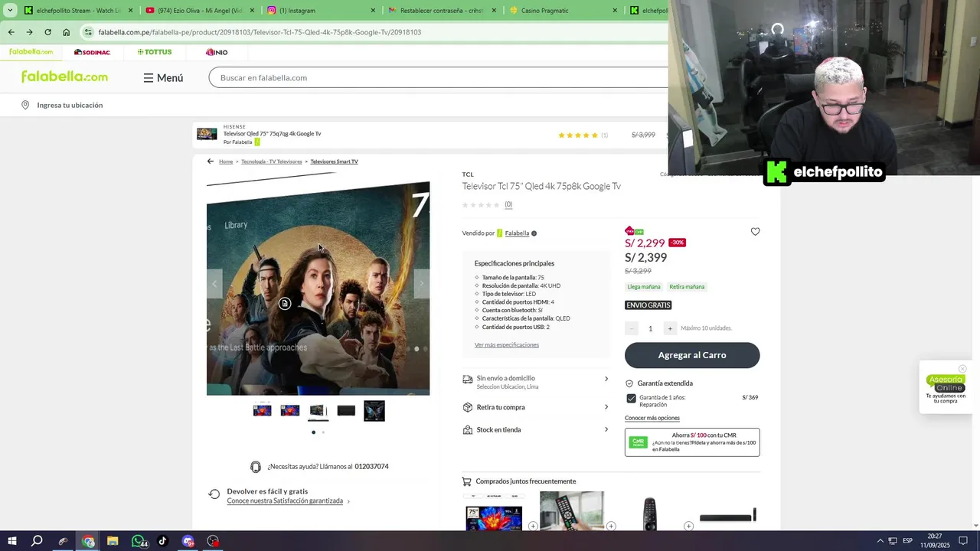
Task: Close the Casino Pragmatic tab
Action: [x=615, y=11]
